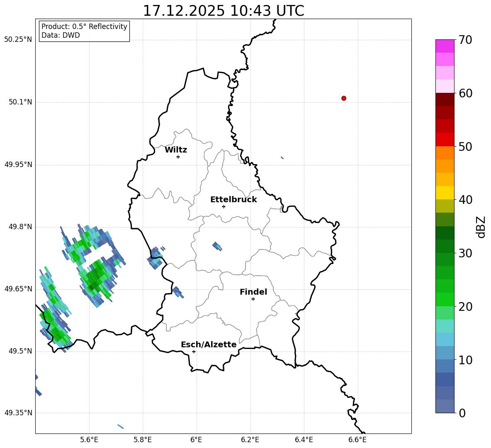Click the Findel station cross marker
The height and width of the screenshot is (448, 491).
[x=253, y=299]
